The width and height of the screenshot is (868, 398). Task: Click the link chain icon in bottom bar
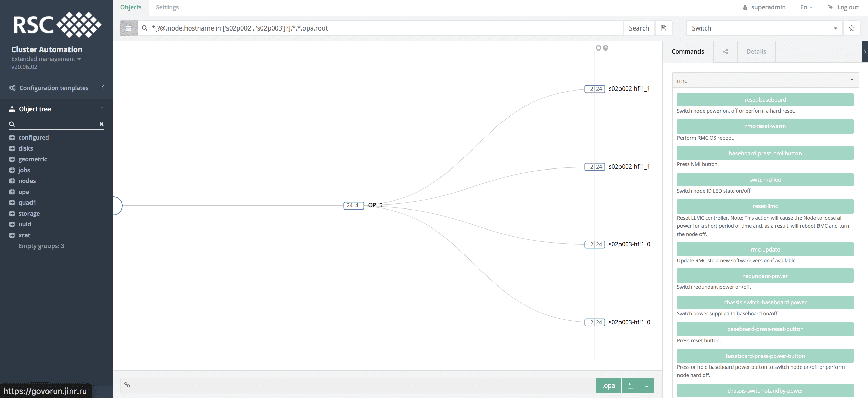pos(127,385)
